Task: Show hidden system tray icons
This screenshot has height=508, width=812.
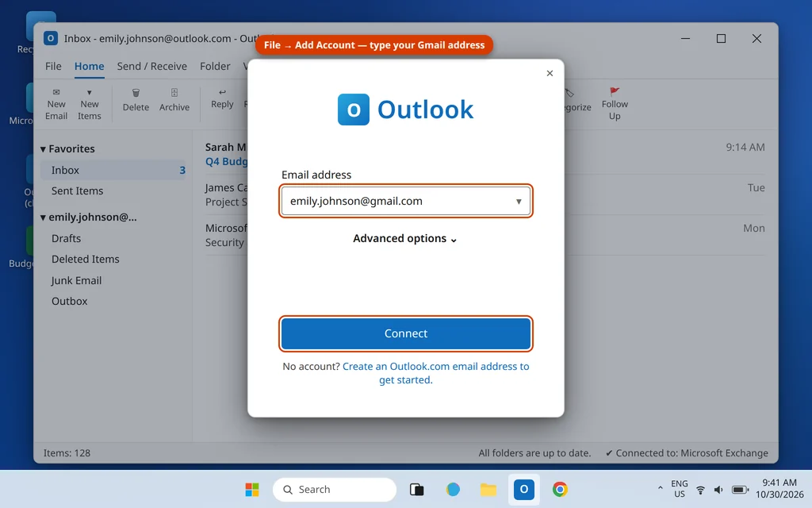Action: [x=660, y=488]
